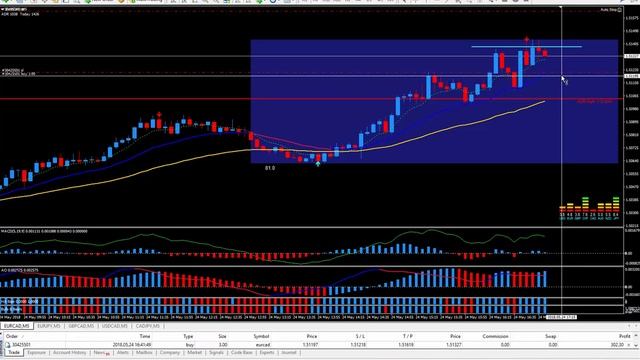Sort trades by S / L column header

pyautogui.click(x=360, y=336)
